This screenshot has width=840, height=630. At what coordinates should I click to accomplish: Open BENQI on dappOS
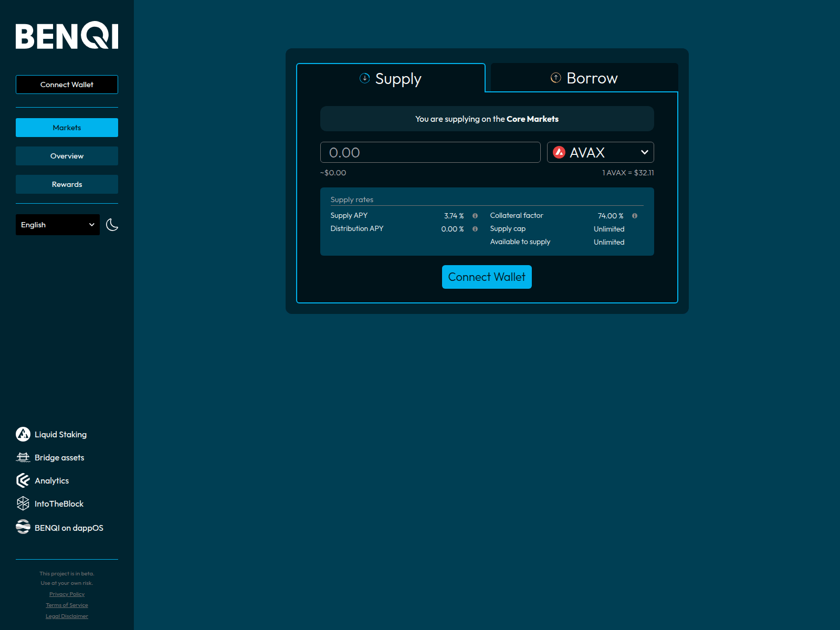click(69, 528)
